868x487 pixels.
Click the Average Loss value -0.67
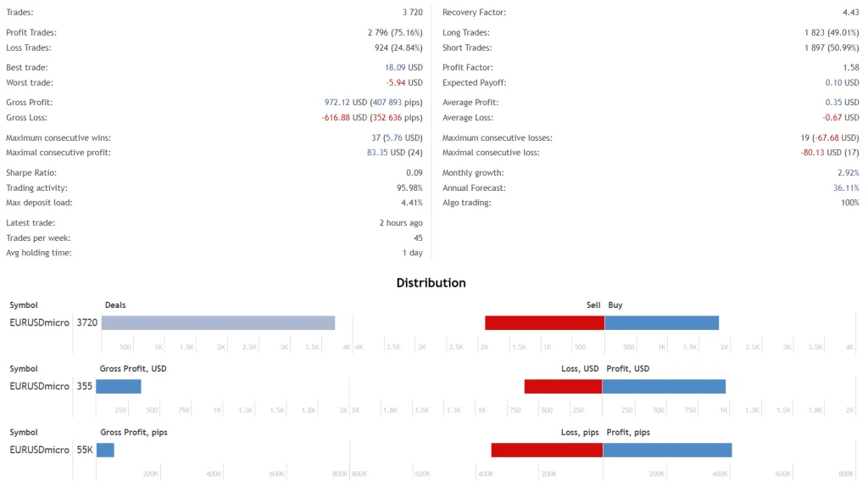[x=832, y=117]
